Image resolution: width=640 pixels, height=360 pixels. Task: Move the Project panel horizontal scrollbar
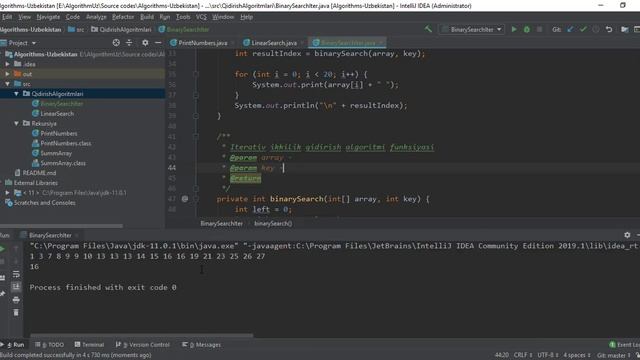61,226
